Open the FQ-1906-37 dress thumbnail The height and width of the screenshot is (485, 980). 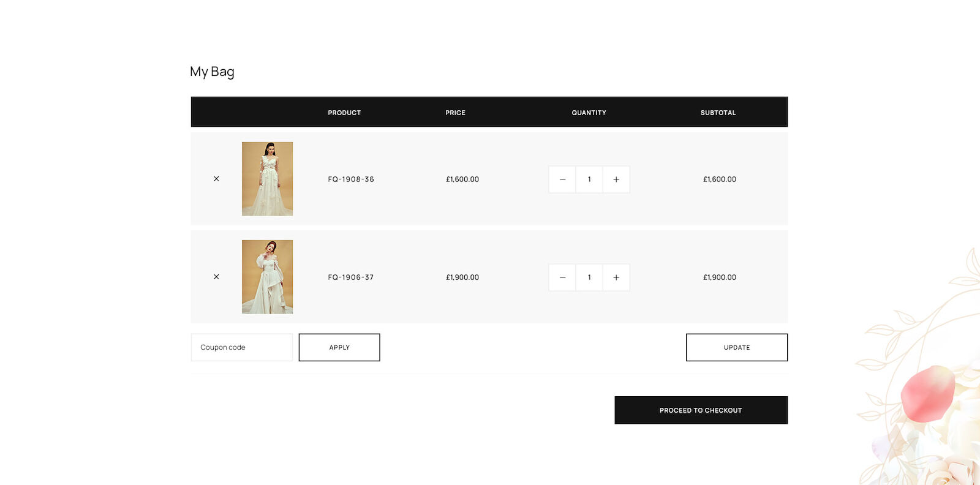(267, 277)
